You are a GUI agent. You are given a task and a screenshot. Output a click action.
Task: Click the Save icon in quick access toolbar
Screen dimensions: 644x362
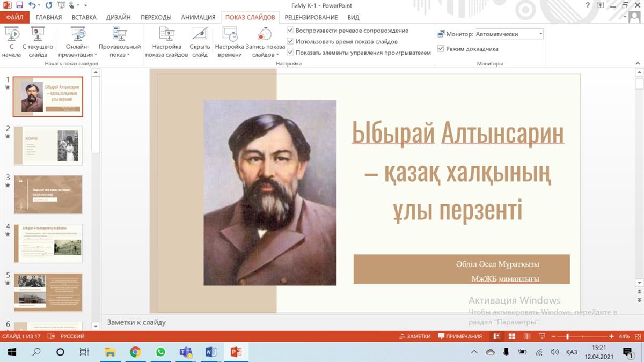click(19, 5)
